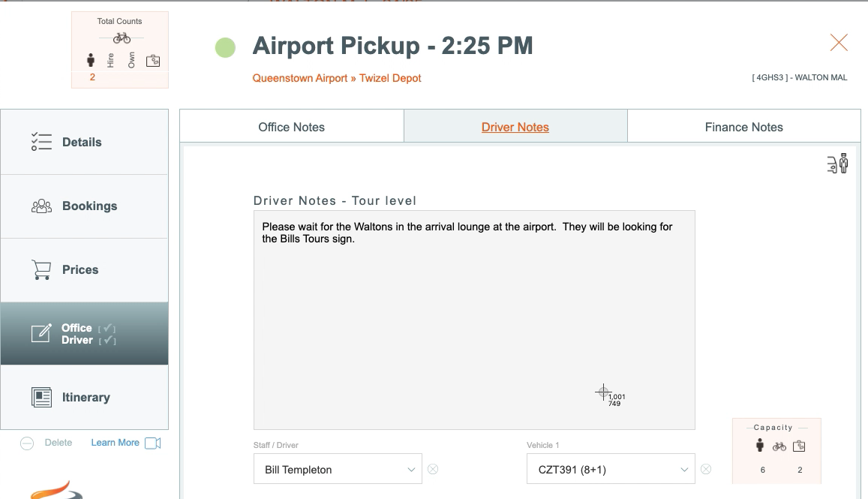Viewport: 868px width, 499px height.
Task: Click the green status circle beside Airport Pickup
Action: click(225, 47)
